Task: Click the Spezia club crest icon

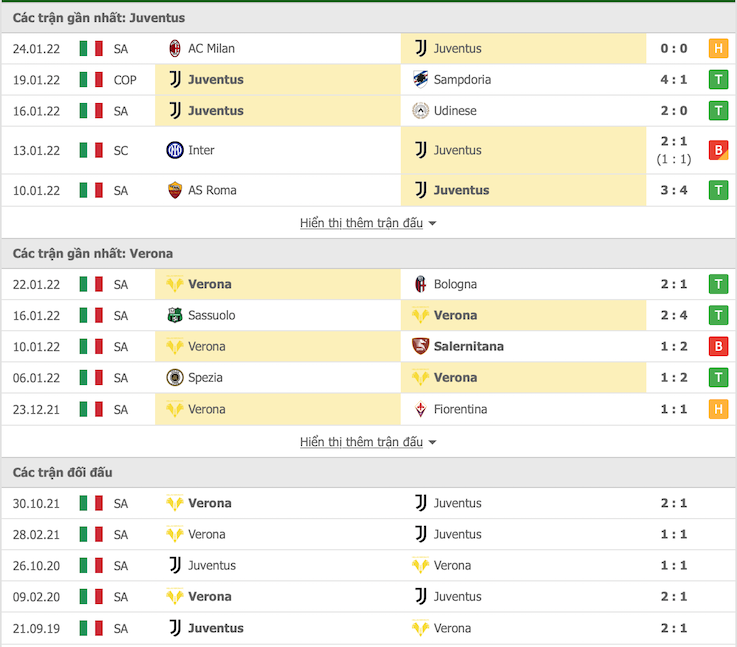Action: [175, 377]
